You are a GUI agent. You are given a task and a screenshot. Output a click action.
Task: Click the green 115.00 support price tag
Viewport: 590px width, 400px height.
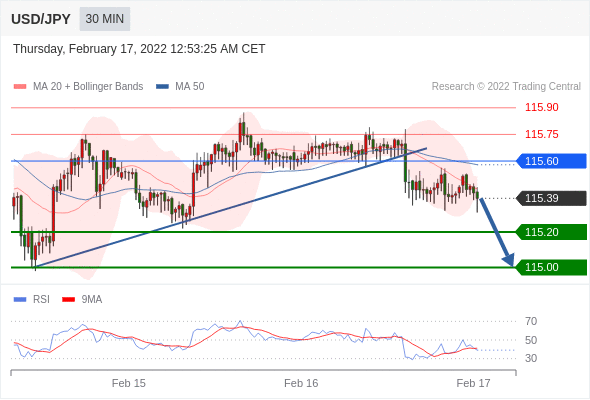[551, 268]
